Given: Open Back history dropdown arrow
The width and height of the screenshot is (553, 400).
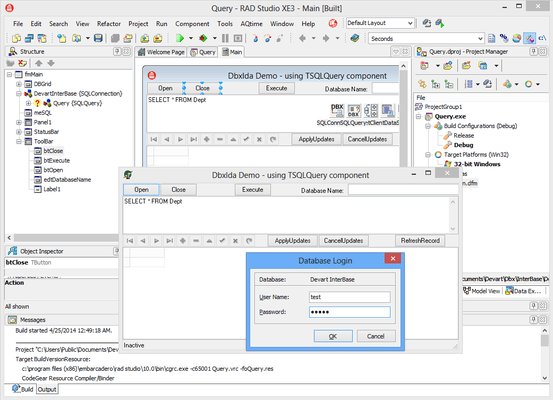Looking at the screenshot, I should [x=314, y=38].
